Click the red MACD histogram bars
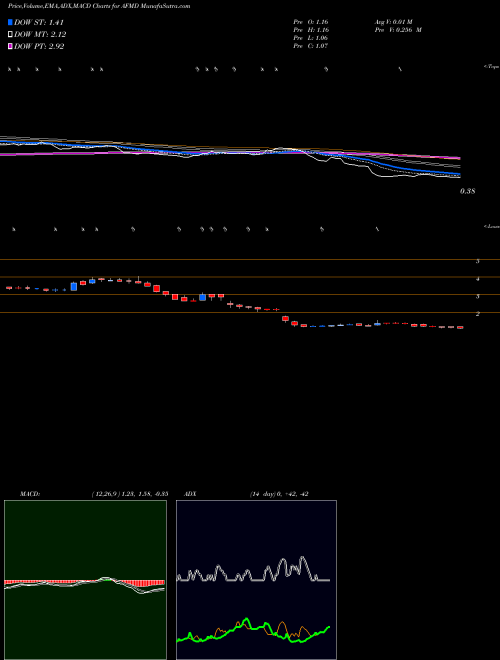Screen dimensions: 500x660 [143, 583]
